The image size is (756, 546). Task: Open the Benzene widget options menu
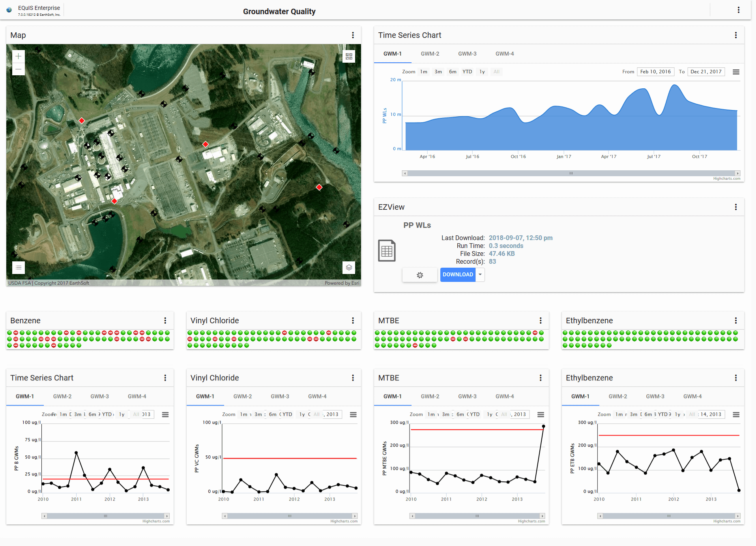point(165,321)
